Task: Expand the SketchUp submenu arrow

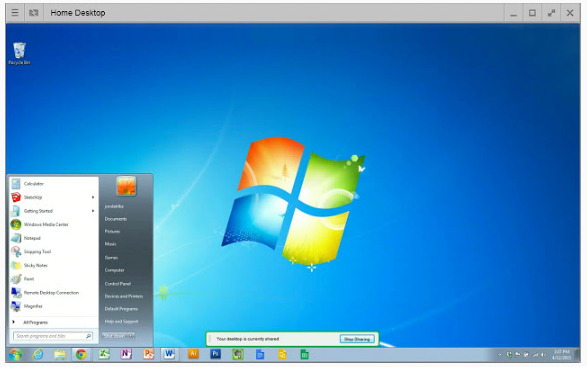Action: [x=93, y=197]
